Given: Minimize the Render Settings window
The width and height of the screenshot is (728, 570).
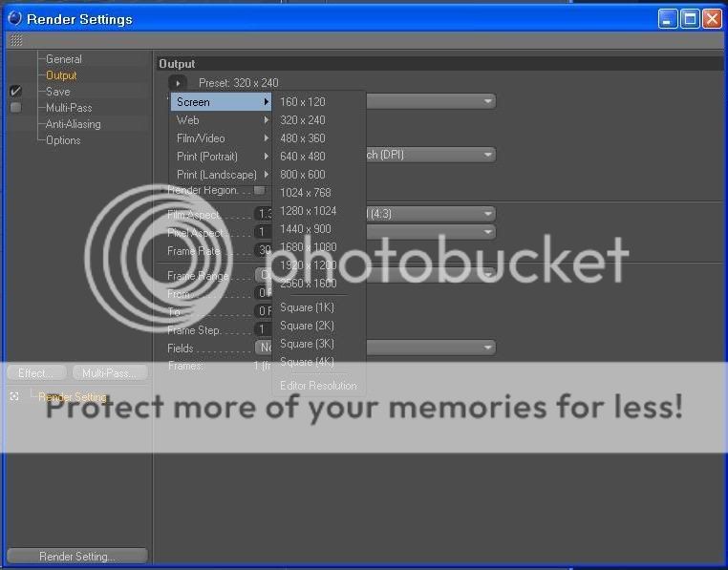Looking at the screenshot, I should [667, 19].
